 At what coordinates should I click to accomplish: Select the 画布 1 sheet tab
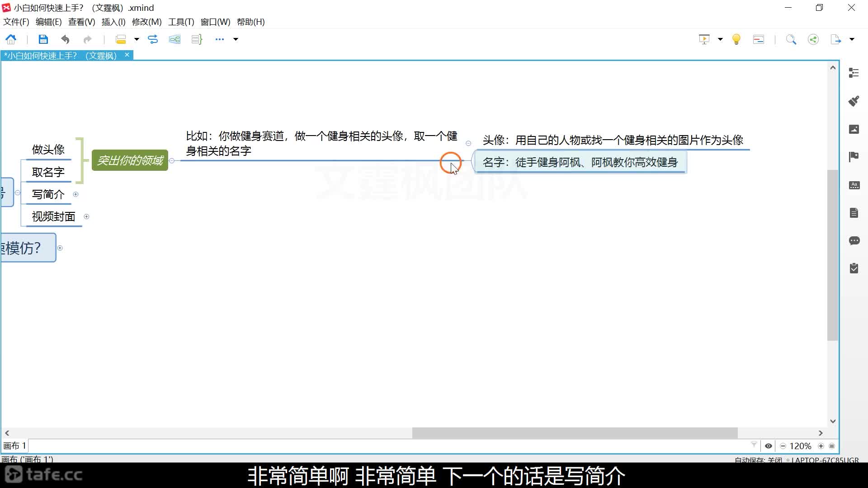(x=15, y=446)
